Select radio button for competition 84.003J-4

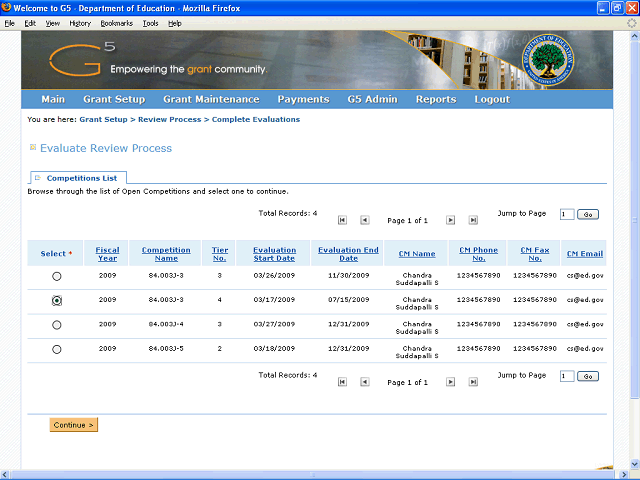(56, 325)
